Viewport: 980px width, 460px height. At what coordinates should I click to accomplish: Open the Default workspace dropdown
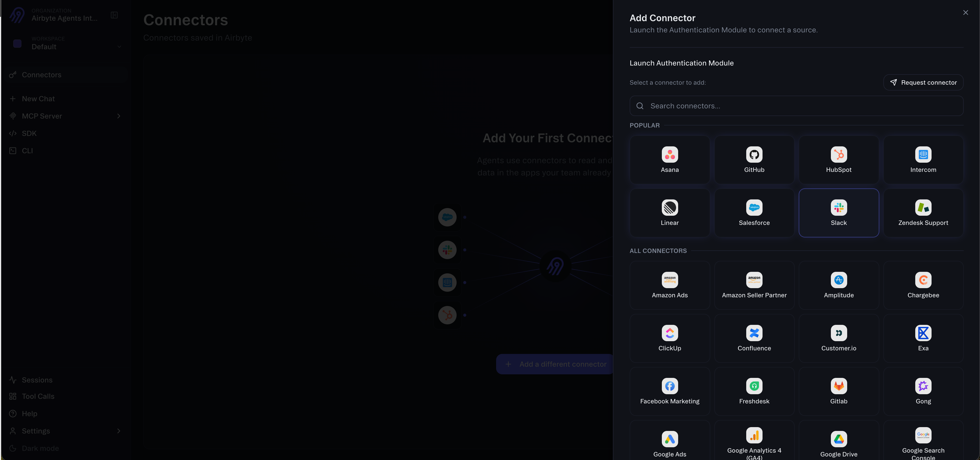point(67,43)
